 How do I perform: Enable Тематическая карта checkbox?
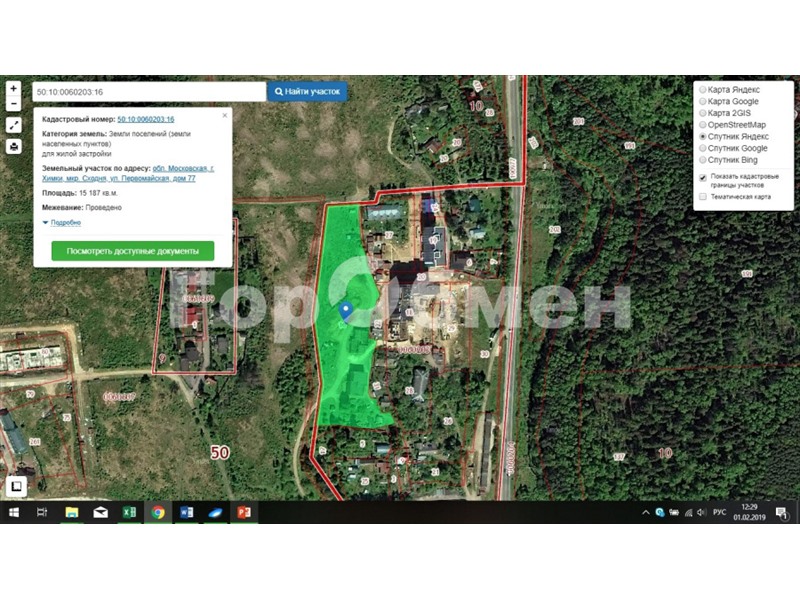(703, 196)
